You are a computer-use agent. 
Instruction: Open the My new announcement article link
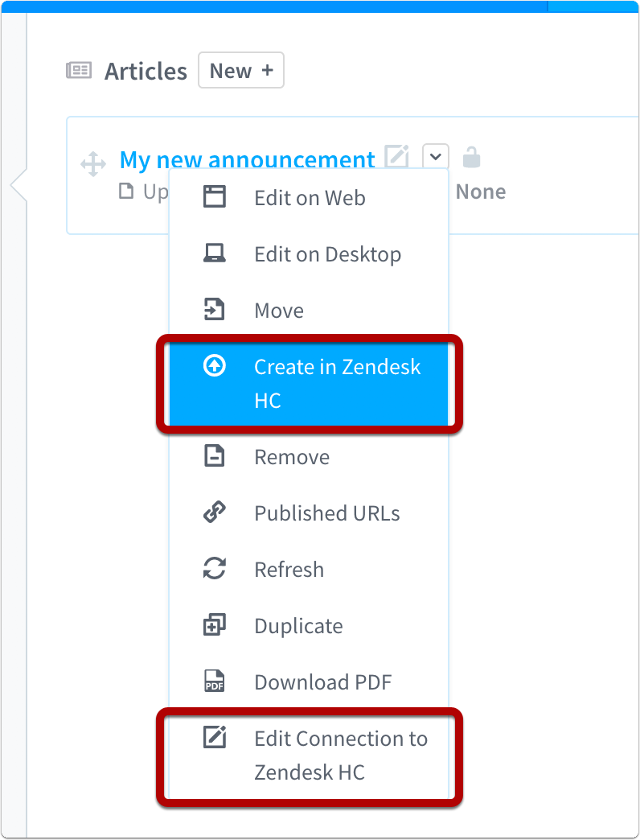pos(247,159)
